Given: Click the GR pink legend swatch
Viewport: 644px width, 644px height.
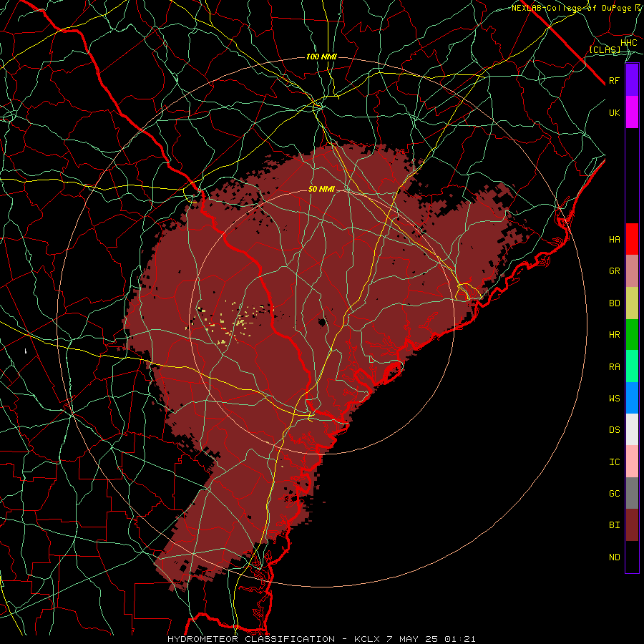Looking at the screenshot, I should point(632,271).
